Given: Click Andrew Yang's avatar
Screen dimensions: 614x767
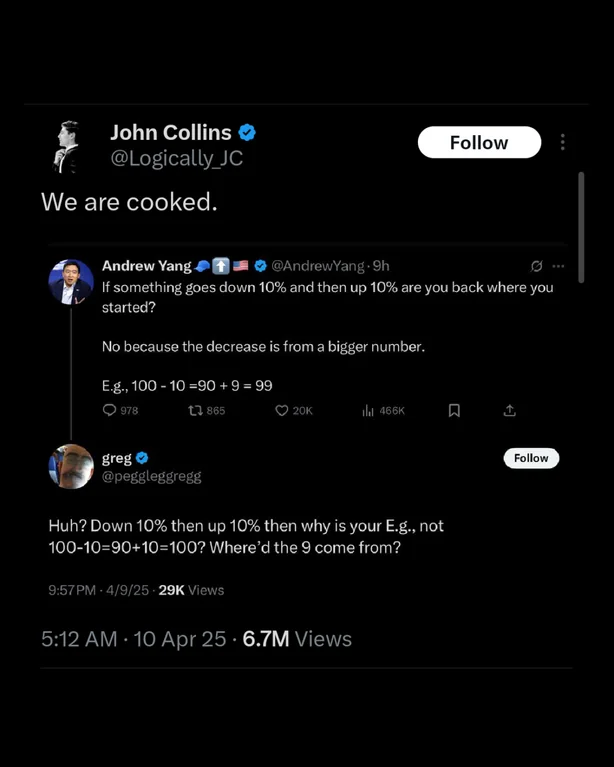Looking at the screenshot, I should point(71,282).
